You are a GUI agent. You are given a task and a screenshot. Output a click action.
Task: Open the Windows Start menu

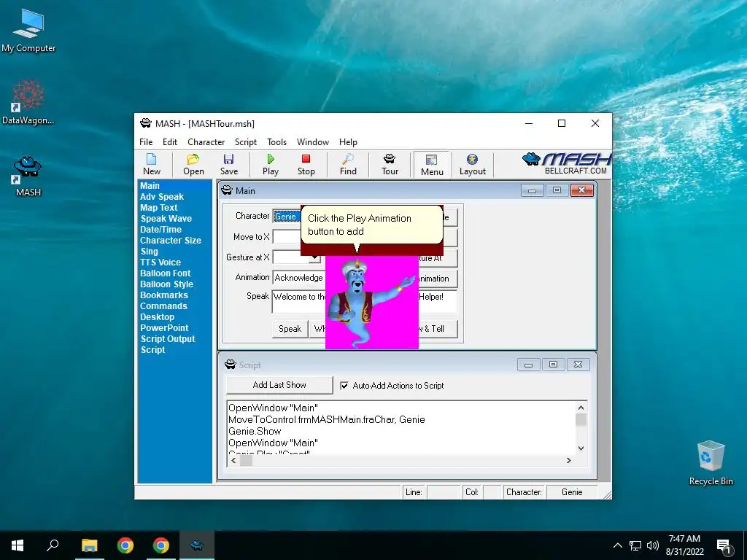point(18,545)
